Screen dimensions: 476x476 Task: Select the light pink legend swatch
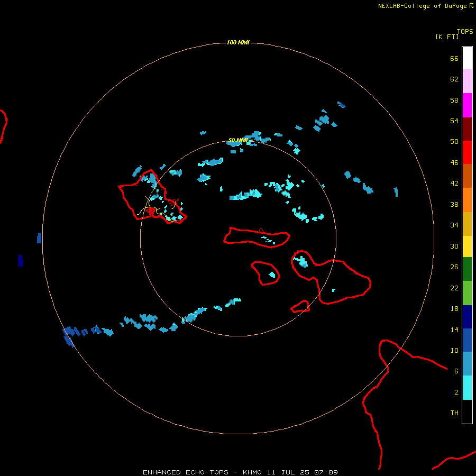pos(467,81)
